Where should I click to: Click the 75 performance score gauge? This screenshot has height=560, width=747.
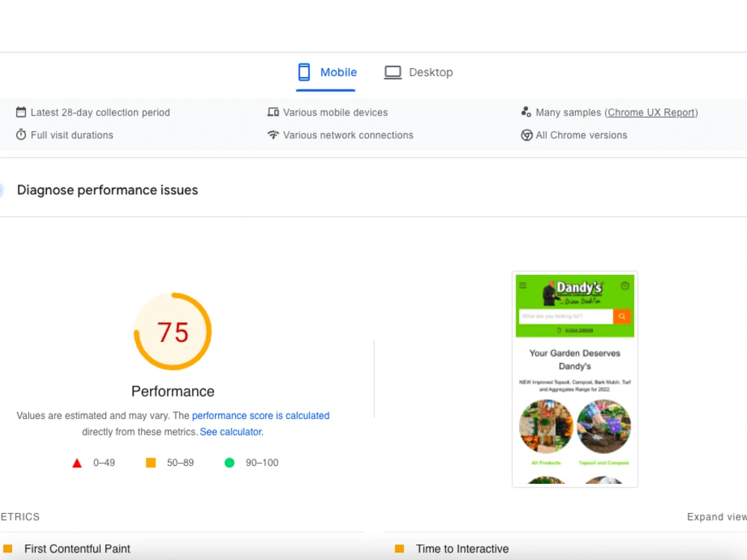173,332
